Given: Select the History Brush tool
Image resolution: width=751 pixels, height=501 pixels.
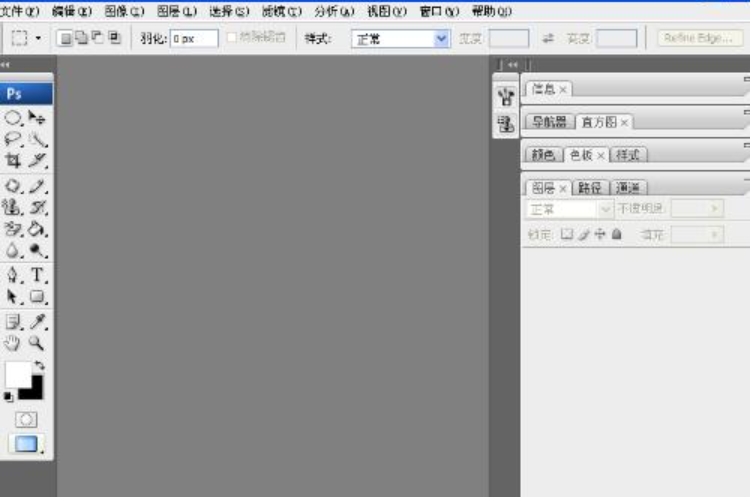Looking at the screenshot, I should [x=37, y=207].
